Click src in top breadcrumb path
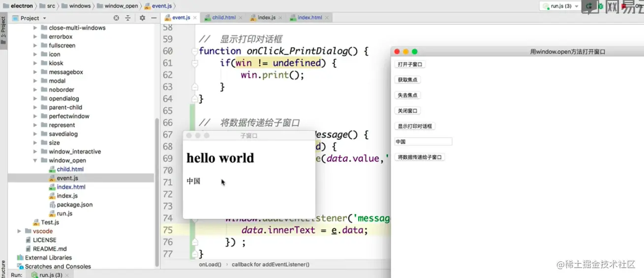Screen dimensions: 644x278 (x=51, y=6)
